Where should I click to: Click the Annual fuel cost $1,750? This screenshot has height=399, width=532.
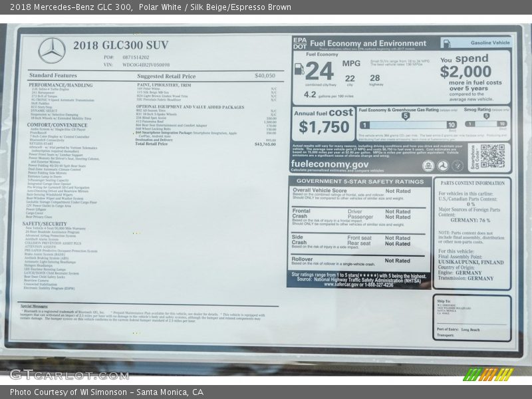(x=324, y=127)
